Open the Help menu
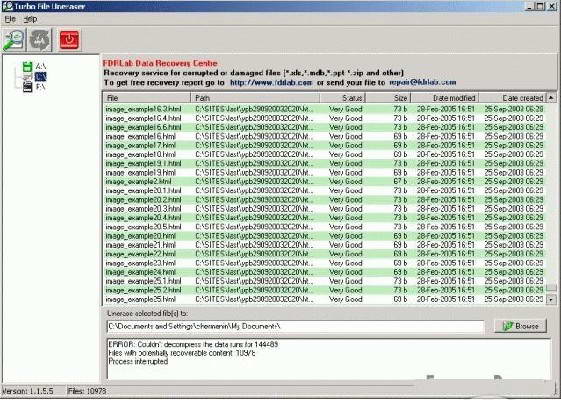Viewport: 561px width, 400px height. (x=30, y=19)
